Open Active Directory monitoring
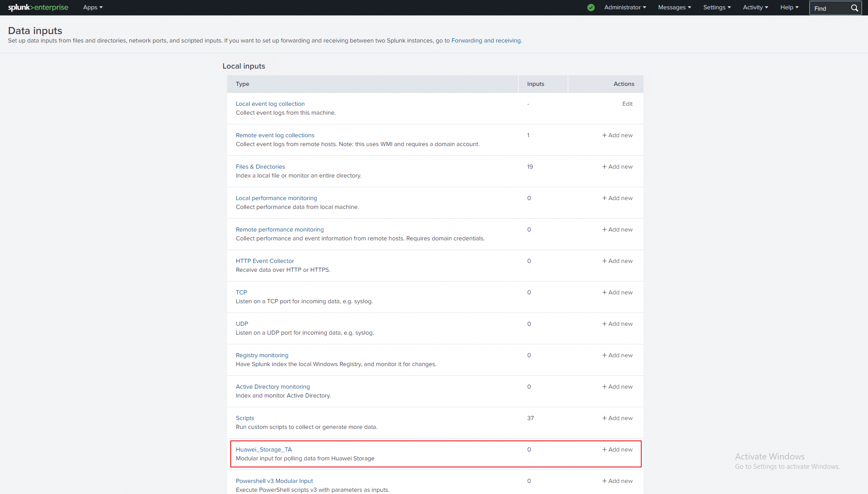 coord(273,387)
